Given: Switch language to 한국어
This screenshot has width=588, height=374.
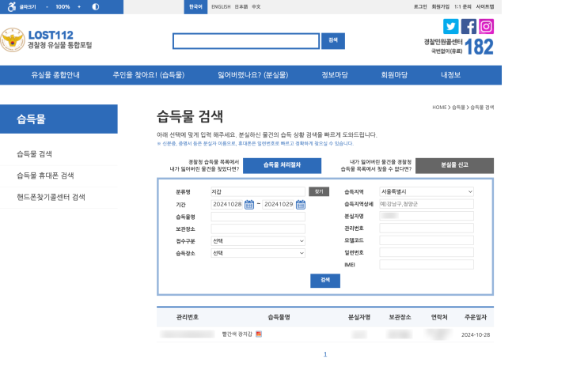Looking at the screenshot, I should (195, 7).
